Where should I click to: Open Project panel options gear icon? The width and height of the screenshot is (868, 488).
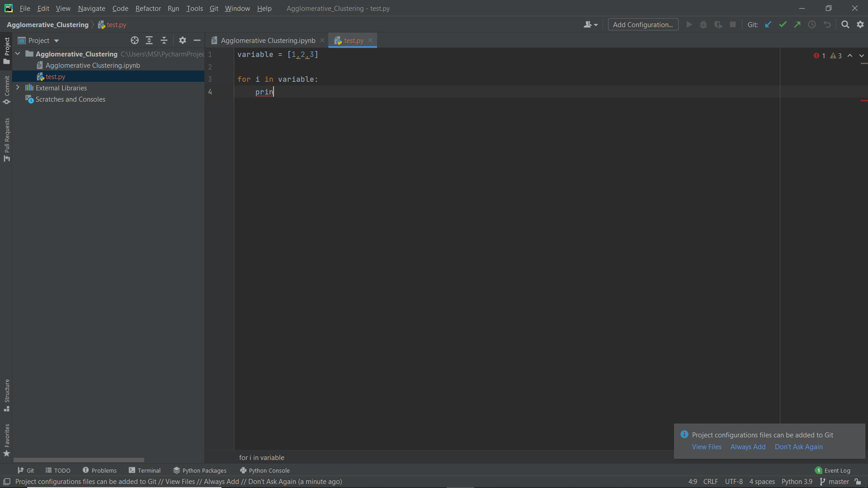[x=182, y=41]
